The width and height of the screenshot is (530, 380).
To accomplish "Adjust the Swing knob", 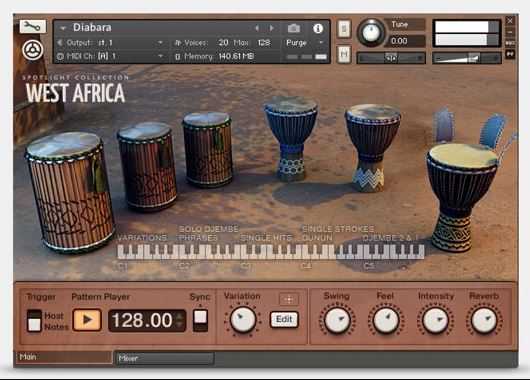I will pos(337,320).
